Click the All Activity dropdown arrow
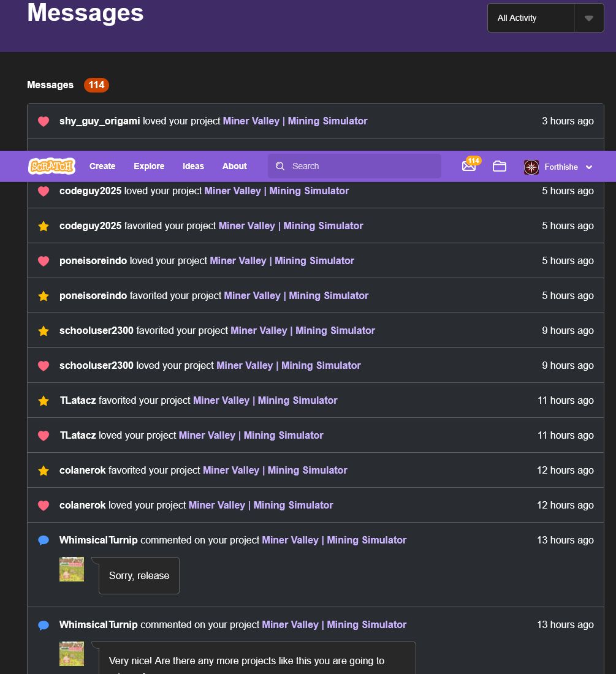 [x=589, y=18]
